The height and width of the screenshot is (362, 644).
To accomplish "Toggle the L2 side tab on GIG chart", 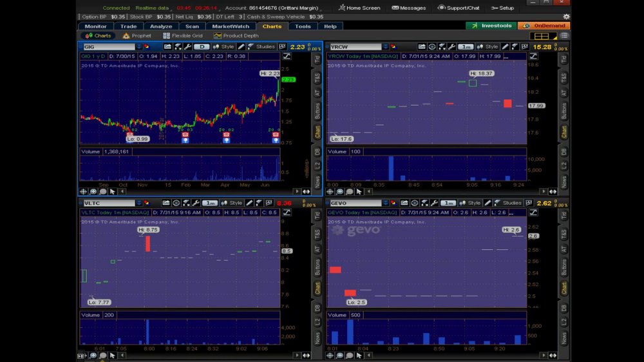I will pyautogui.click(x=317, y=165).
